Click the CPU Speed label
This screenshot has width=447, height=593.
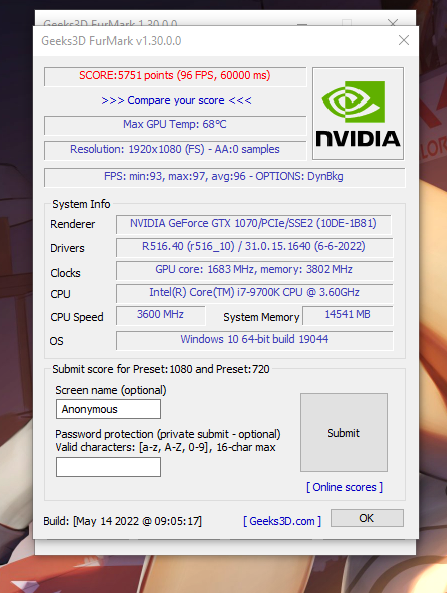click(77, 317)
